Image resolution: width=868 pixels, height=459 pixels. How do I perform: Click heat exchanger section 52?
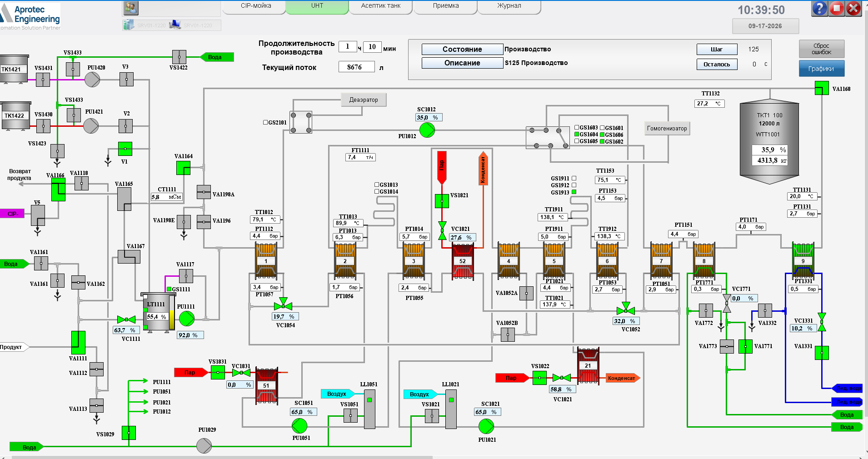[x=463, y=261]
